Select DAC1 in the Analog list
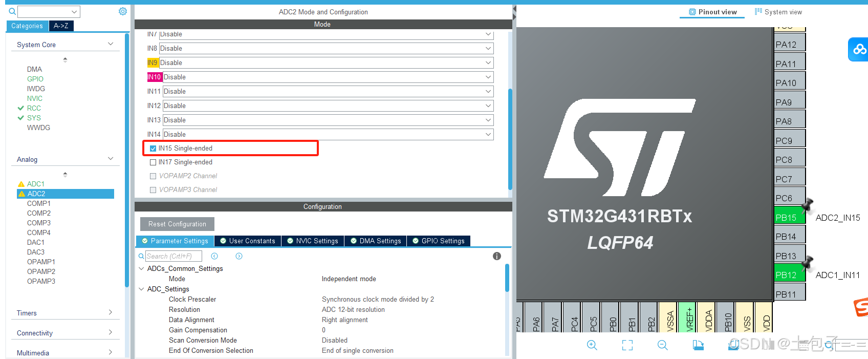 tap(36, 242)
